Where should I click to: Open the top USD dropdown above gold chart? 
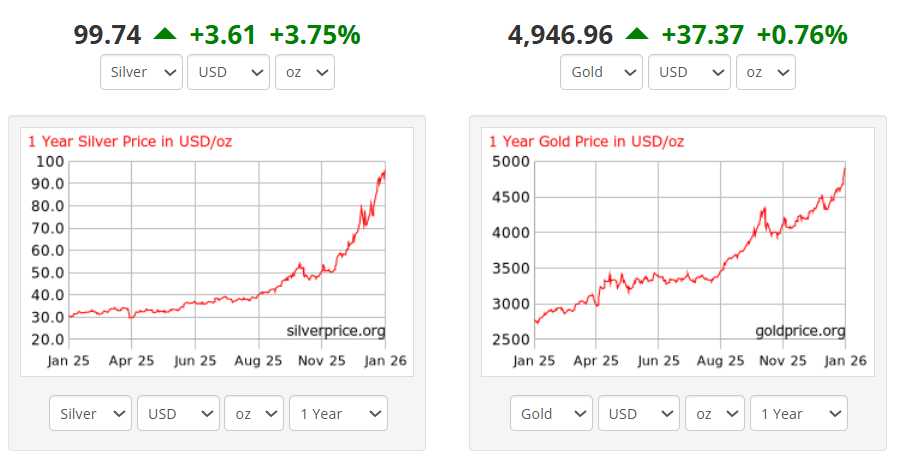point(689,72)
